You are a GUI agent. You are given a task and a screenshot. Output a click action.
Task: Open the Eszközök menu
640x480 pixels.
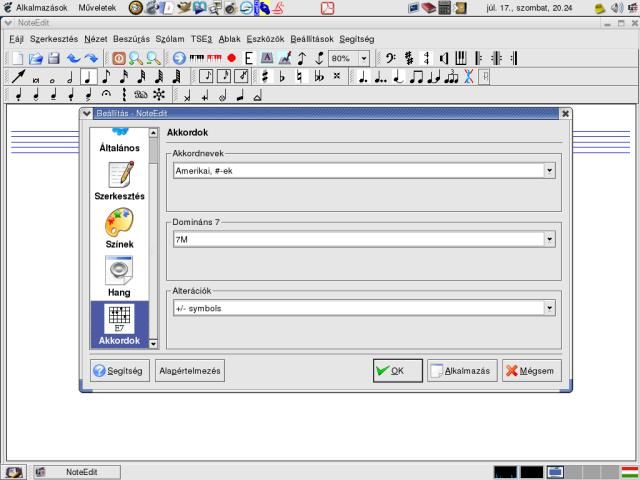pyautogui.click(x=265, y=38)
